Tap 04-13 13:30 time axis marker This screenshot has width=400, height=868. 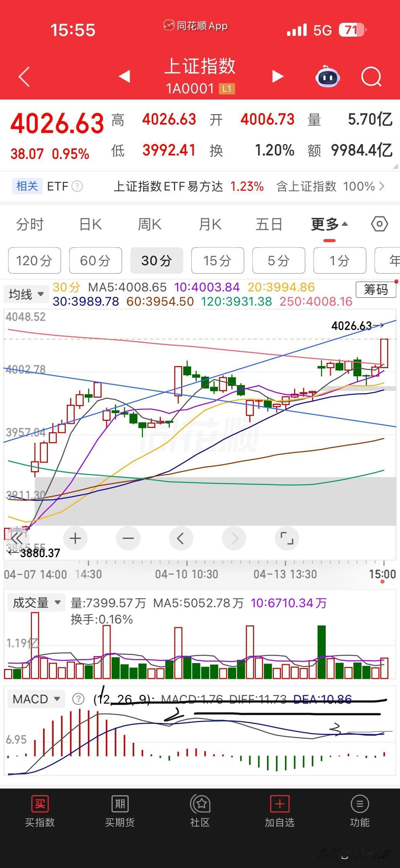click(285, 575)
